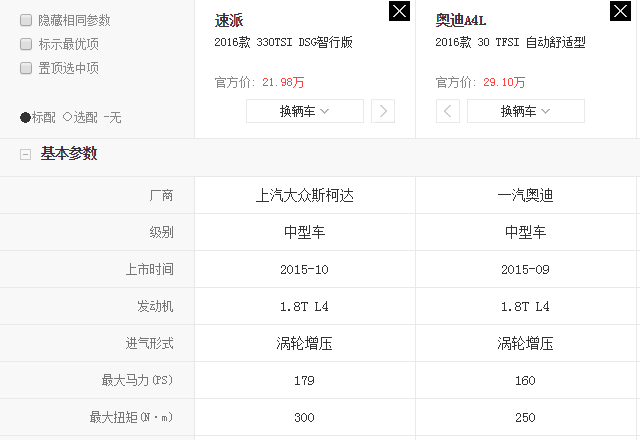Select the 级别 row label
The height and width of the screenshot is (440, 640).
(162, 232)
